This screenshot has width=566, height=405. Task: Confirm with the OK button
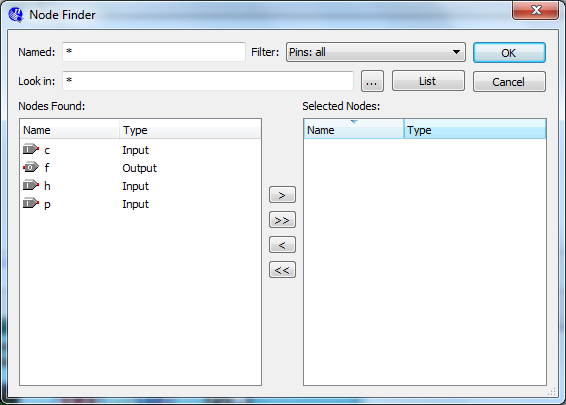pyautogui.click(x=509, y=53)
